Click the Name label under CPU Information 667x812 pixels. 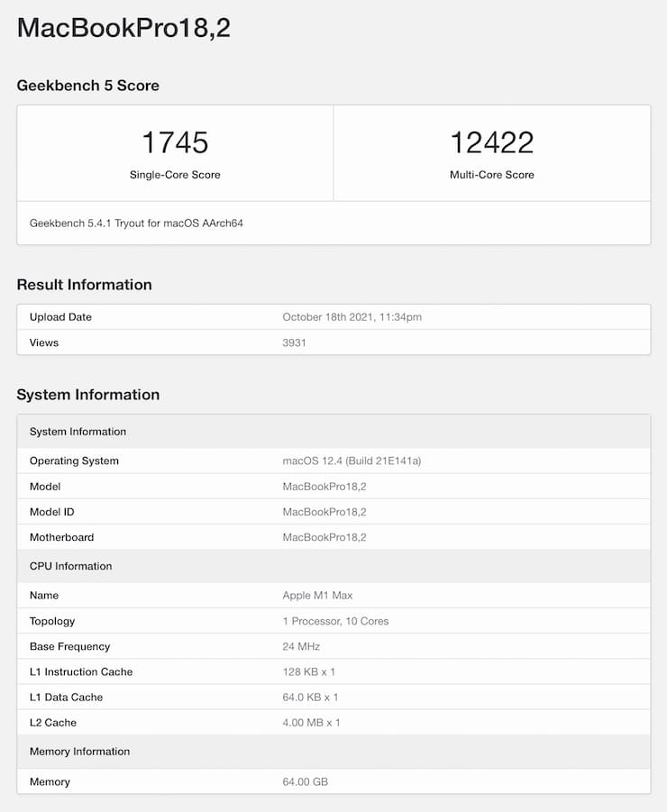click(44, 596)
